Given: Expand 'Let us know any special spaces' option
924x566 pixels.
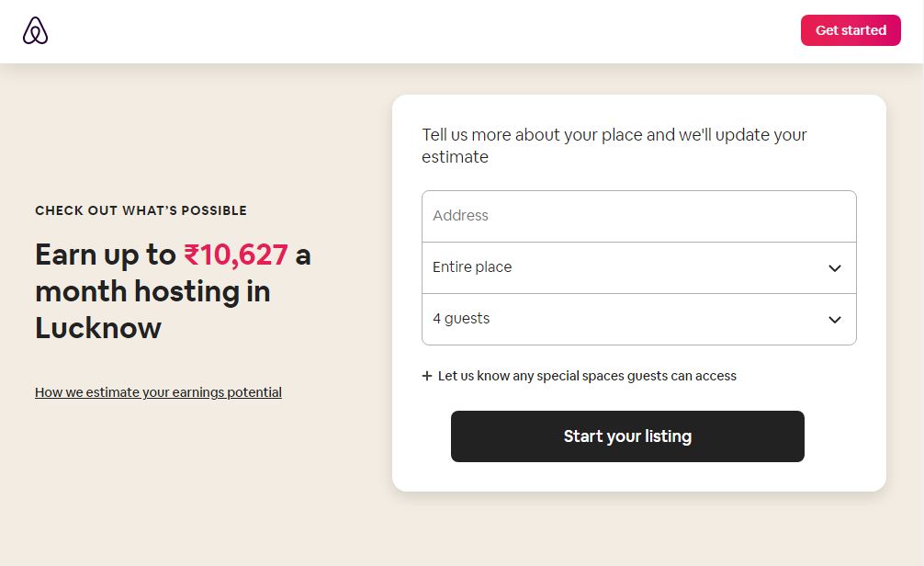Looking at the screenshot, I should [580, 376].
